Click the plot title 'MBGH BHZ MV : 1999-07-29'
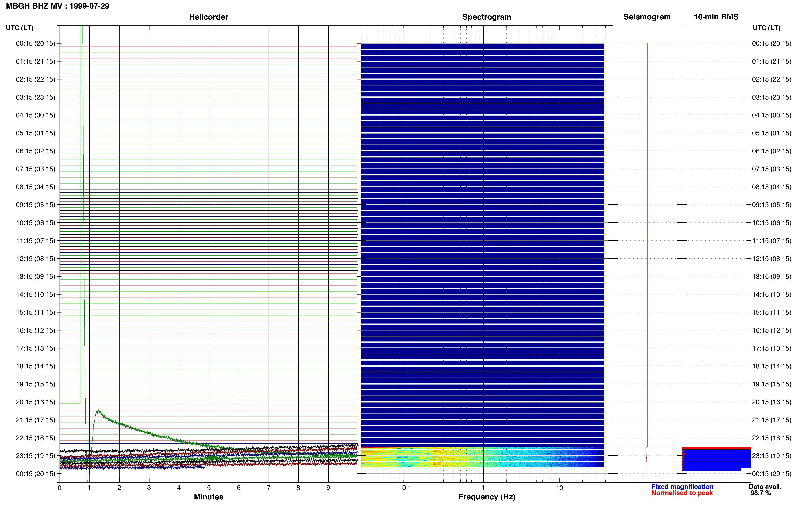The image size is (812, 508). coord(57,6)
